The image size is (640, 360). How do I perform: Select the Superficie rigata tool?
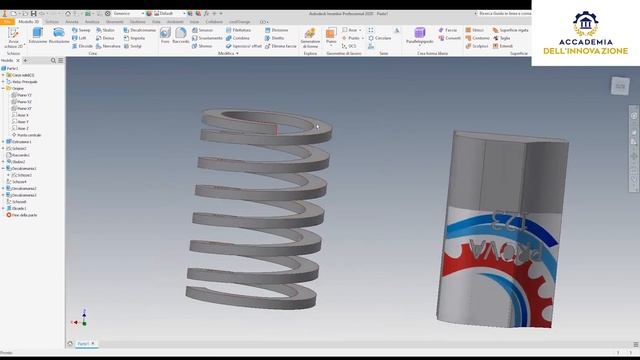point(510,30)
